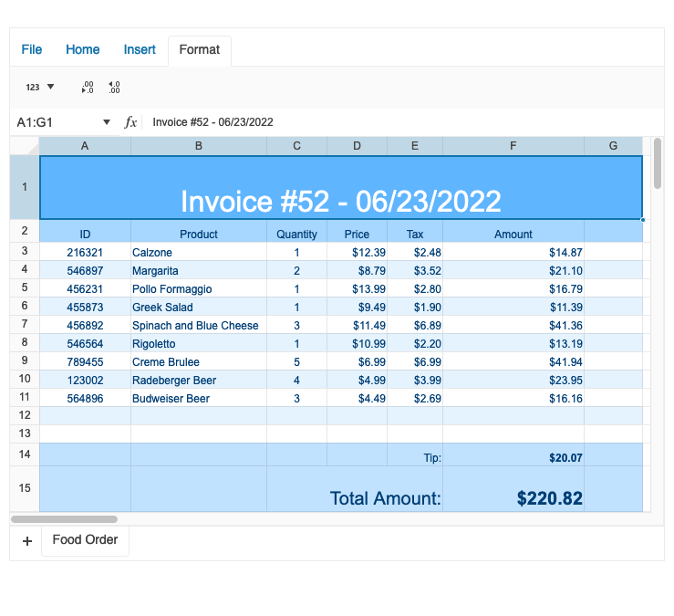
Task: Select the Food Order sheet tab
Action: (85, 540)
